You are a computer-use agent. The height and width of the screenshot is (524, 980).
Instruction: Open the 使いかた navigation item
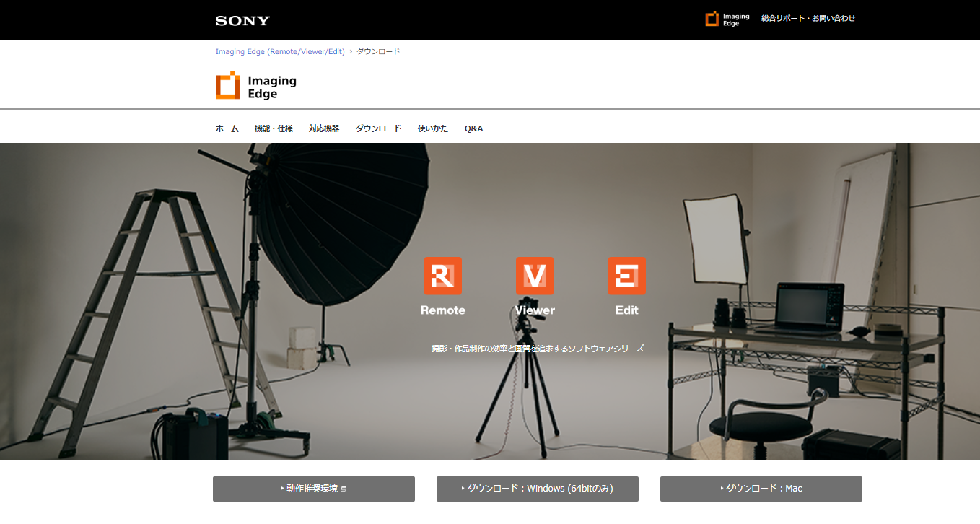tap(433, 128)
